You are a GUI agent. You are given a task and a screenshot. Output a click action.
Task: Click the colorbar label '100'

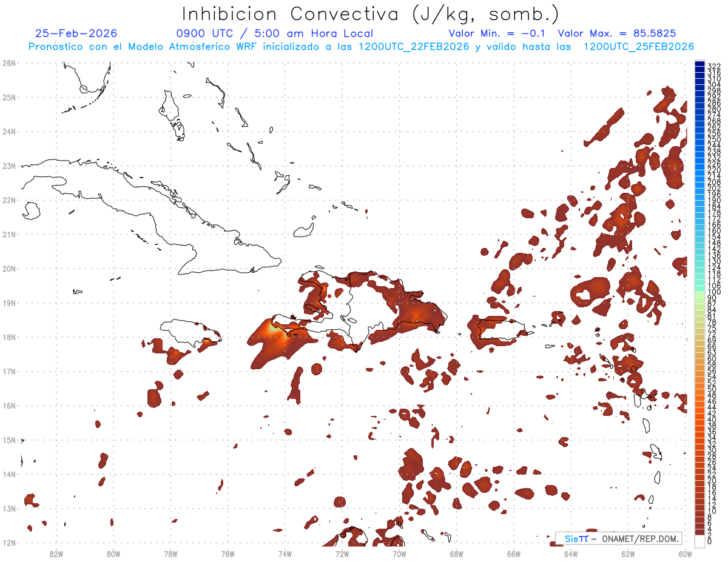pos(714,292)
